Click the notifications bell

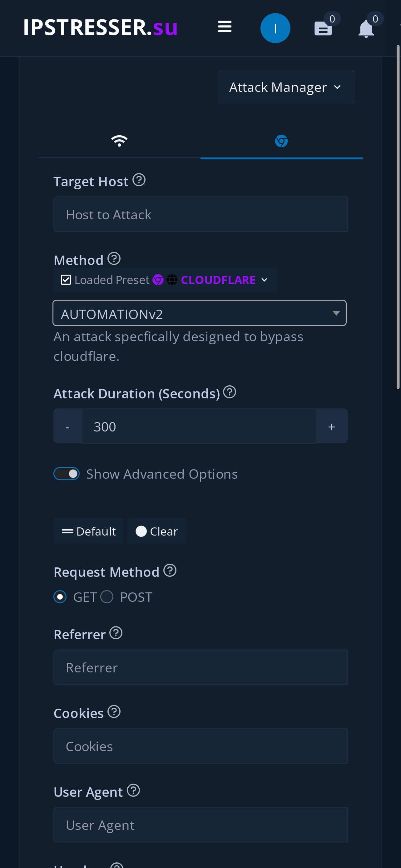click(366, 30)
